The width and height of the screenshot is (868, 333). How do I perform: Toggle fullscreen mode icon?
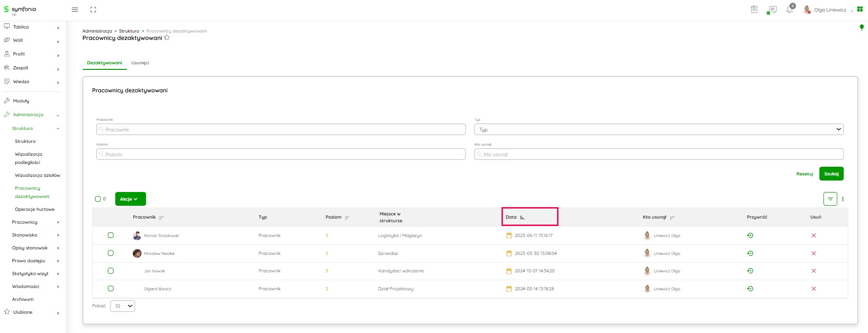[x=93, y=10]
